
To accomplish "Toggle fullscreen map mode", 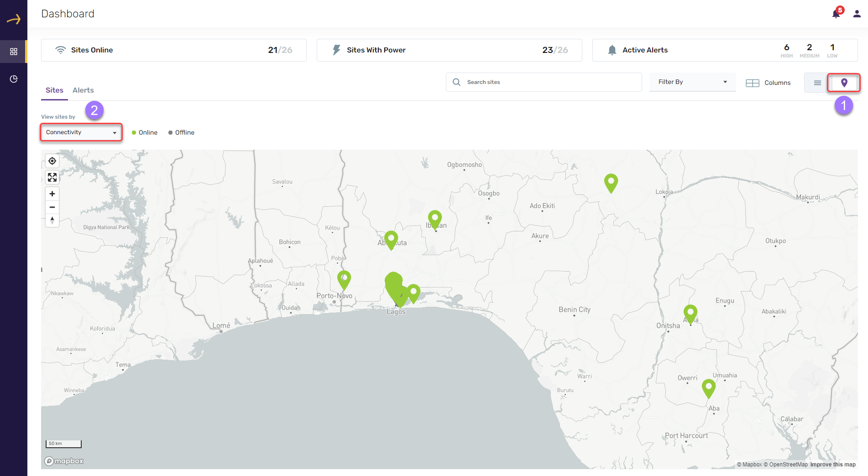I will point(52,177).
